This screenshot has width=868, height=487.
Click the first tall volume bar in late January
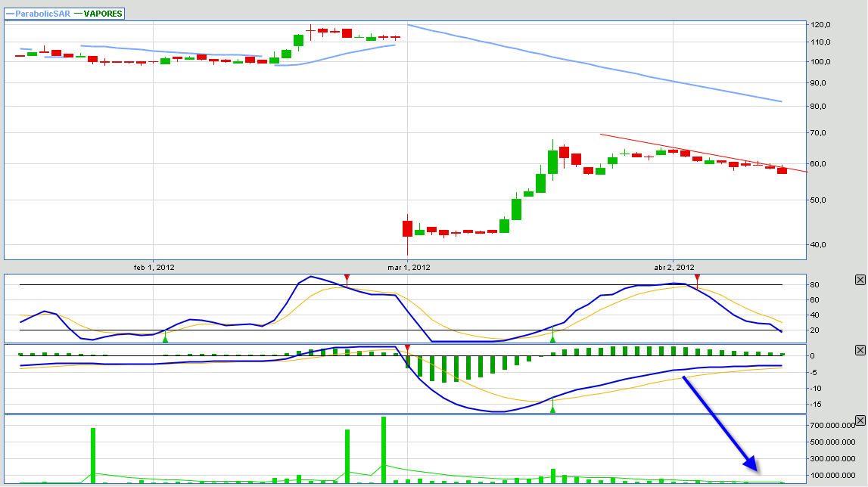pos(93,455)
